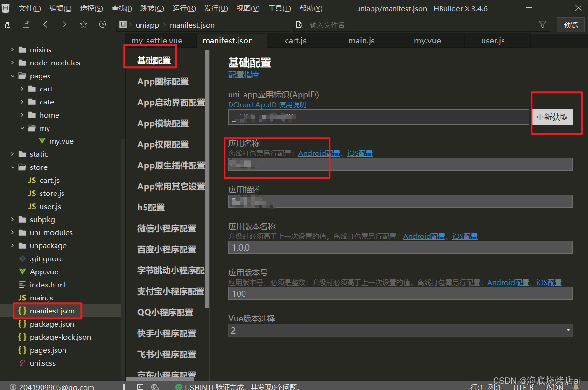Screen dimensions: 588x390
Task: Click the braces icon beside pages.json
Action: tap(22, 350)
